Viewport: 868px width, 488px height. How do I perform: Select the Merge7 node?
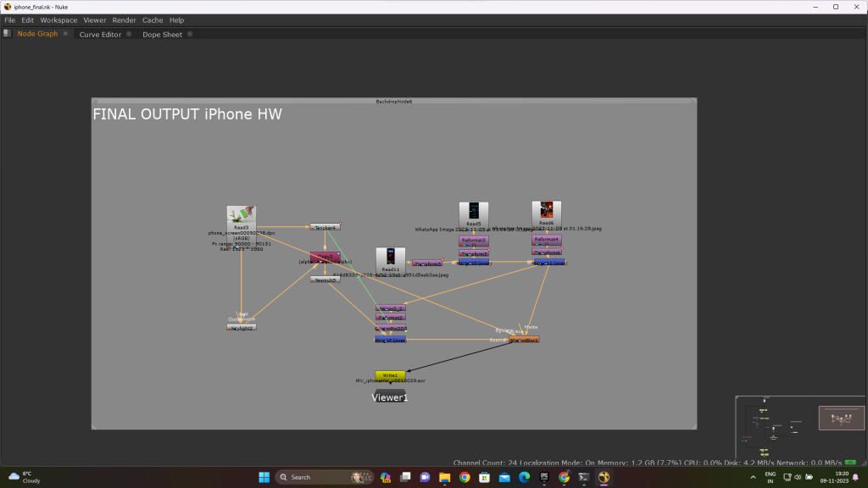[x=390, y=340]
